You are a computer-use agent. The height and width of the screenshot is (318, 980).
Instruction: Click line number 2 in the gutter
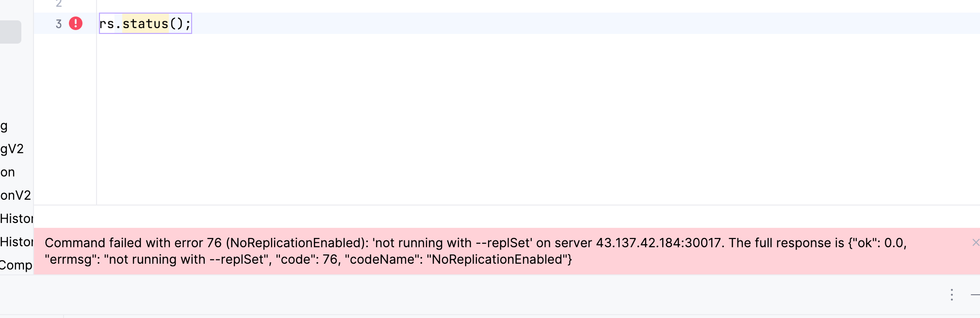click(x=59, y=4)
